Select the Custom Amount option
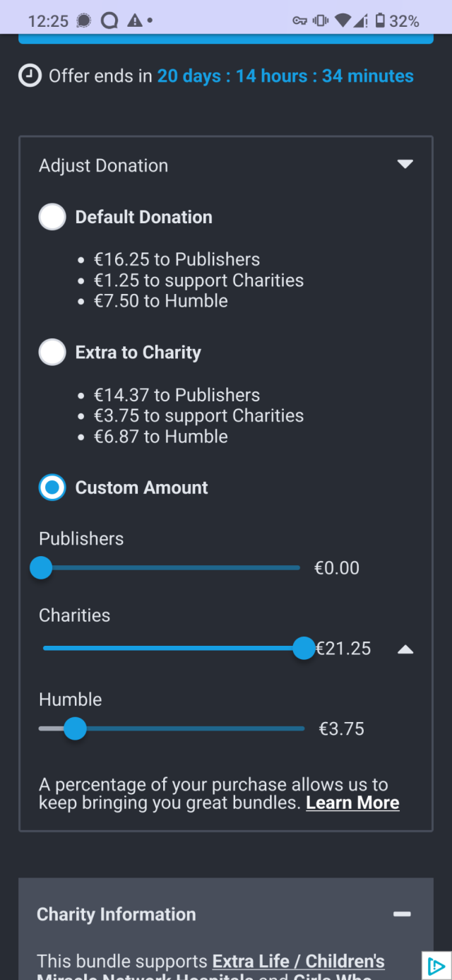Viewport: 452px width, 980px height. (x=52, y=488)
